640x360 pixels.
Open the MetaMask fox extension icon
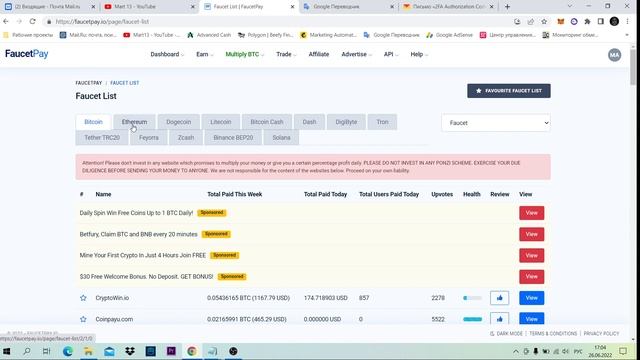[x=560, y=22]
